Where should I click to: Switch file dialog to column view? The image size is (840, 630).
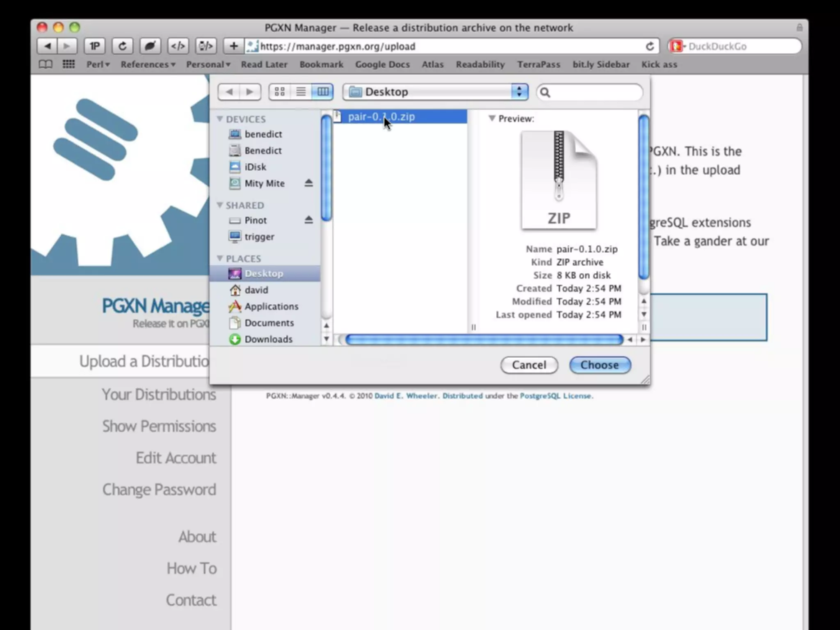tap(323, 92)
